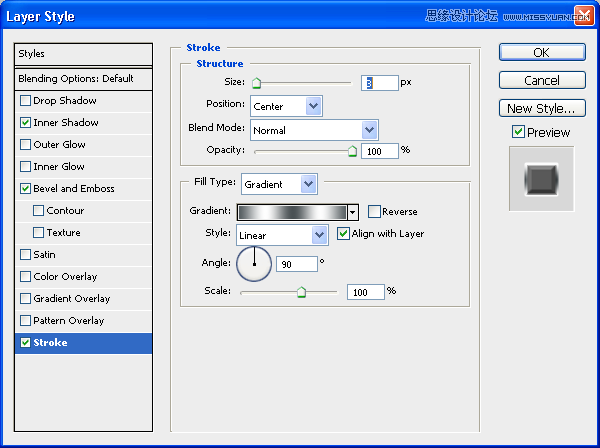The width and height of the screenshot is (600, 448).
Task: Uncheck the Bevel and Emboss checkbox
Action: pyautogui.click(x=25, y=189)
